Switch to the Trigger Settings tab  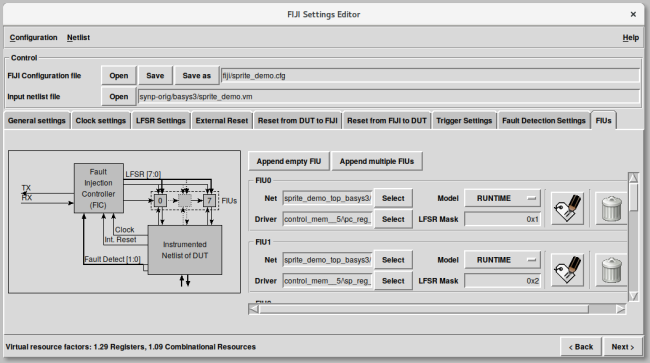click(x=464, y=121)
